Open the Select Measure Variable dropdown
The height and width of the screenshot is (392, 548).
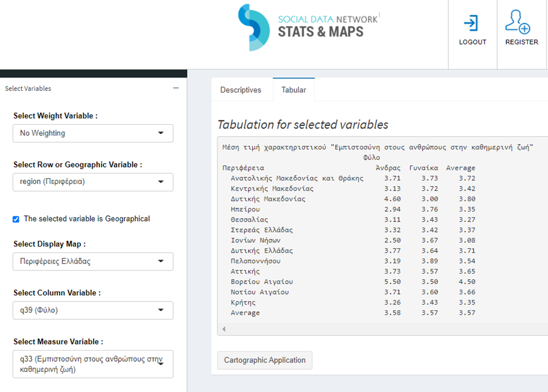pyautogui.click(x=93, y=364)
